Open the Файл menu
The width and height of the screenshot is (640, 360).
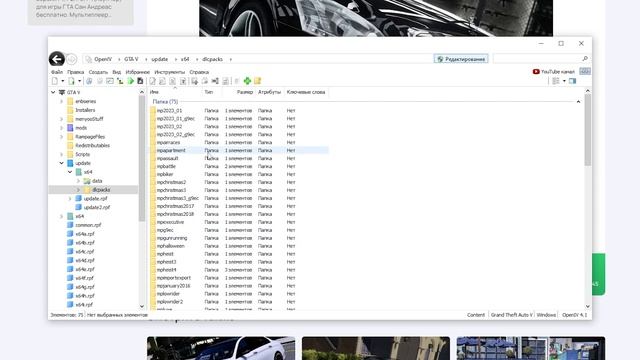pyautogui.click(x=57, y=72)
